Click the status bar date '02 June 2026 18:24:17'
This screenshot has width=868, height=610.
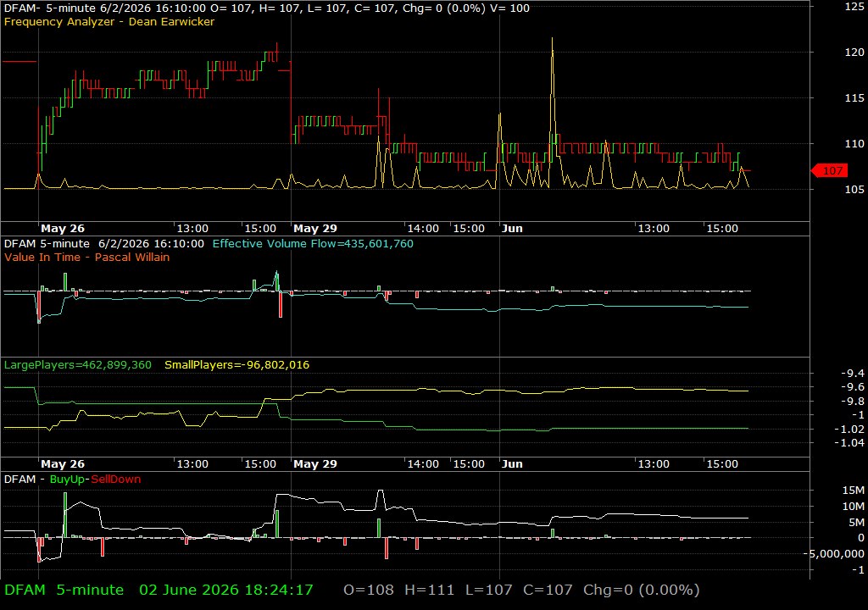[225, 590]
